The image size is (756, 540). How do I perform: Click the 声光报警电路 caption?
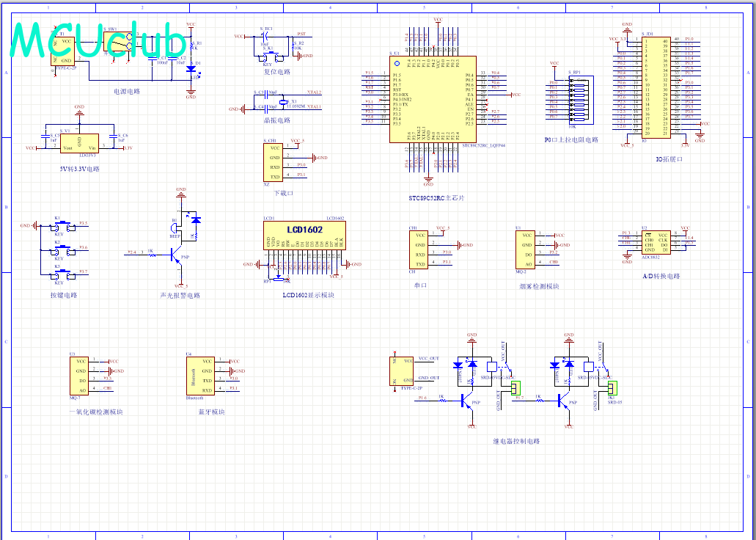(180, 296)
